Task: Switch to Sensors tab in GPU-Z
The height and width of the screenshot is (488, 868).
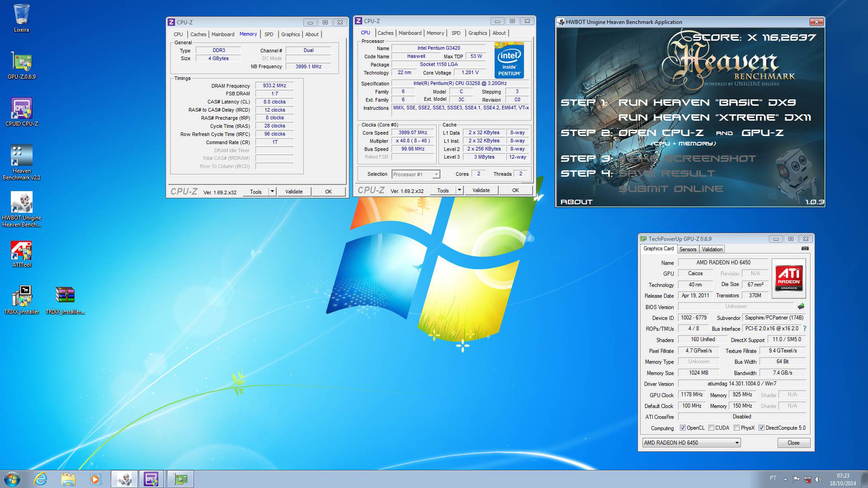Action: [x=688, y=249]
